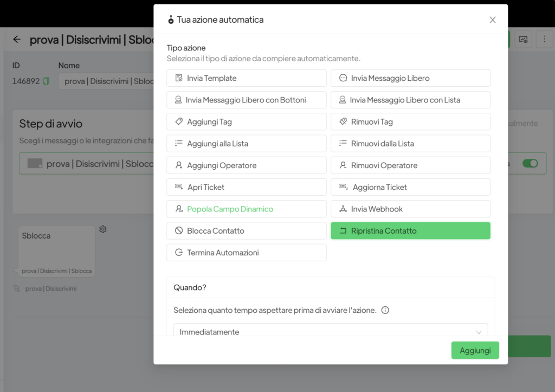The image size is (555, 392).
Task: Click the back arrow beside the automation title
Action: coord(17,40)
